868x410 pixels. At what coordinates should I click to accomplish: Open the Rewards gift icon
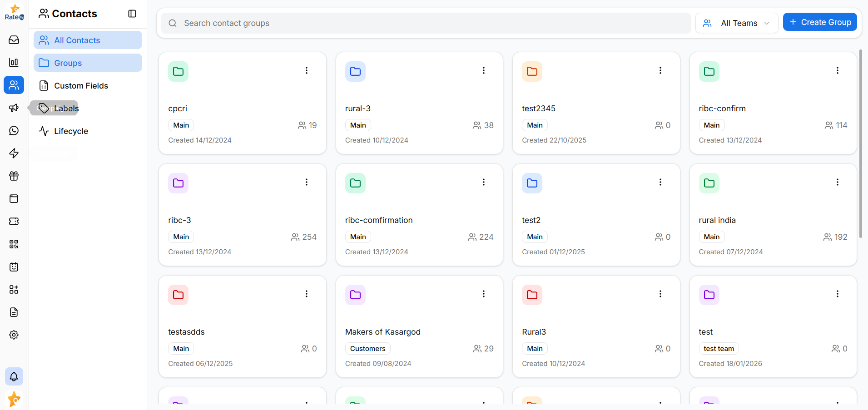click(x=14, y=176)
